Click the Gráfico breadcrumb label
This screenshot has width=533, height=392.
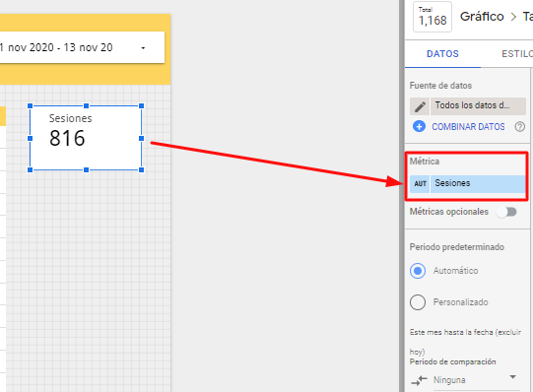482,17
